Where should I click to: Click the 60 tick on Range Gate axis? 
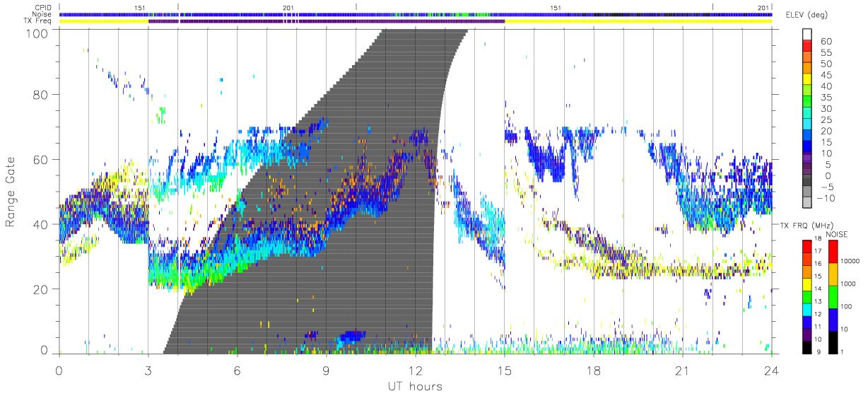coord(40,159)
